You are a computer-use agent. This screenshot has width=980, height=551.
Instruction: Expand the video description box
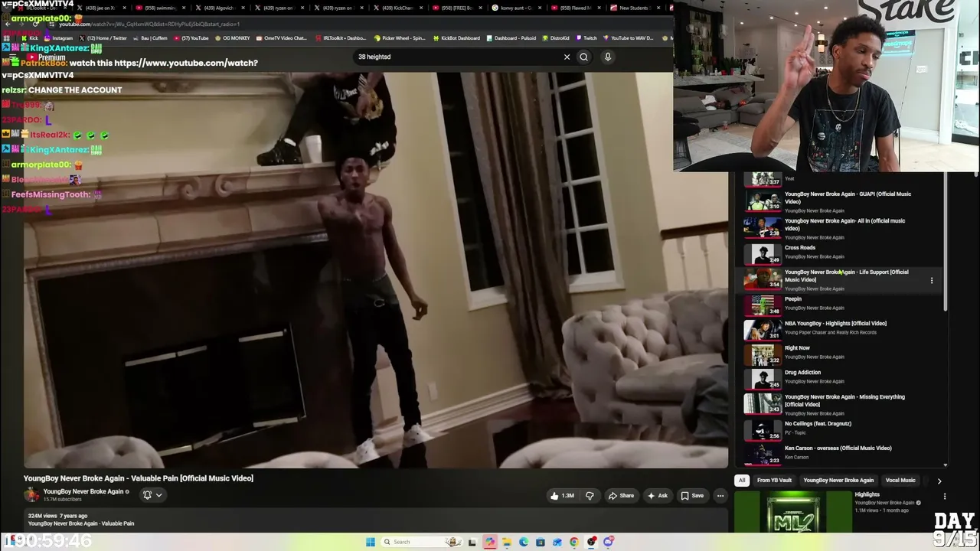pos(375,520)
